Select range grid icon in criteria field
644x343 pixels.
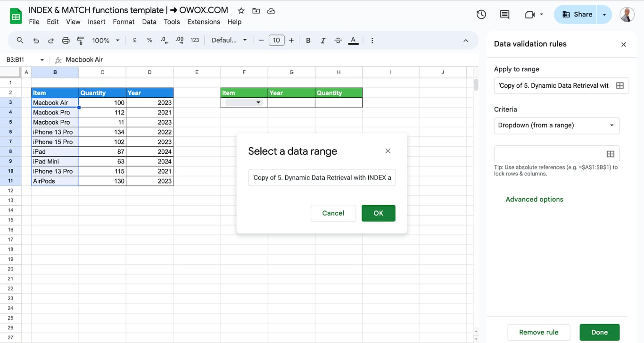tap(610, 154)
